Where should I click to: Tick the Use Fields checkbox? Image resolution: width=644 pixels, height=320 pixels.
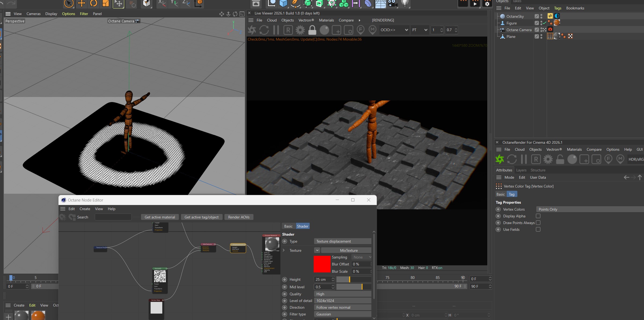coord(538,229)
